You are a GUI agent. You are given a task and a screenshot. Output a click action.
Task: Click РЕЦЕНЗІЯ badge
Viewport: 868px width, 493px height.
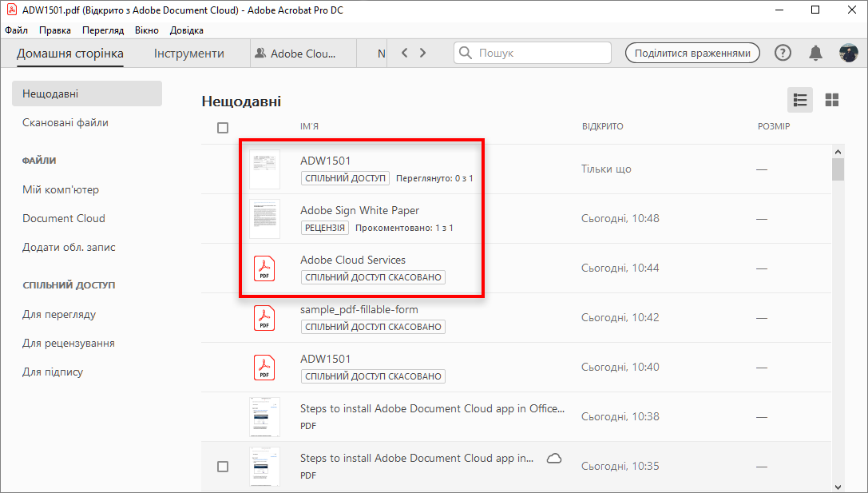coord(325,228)
